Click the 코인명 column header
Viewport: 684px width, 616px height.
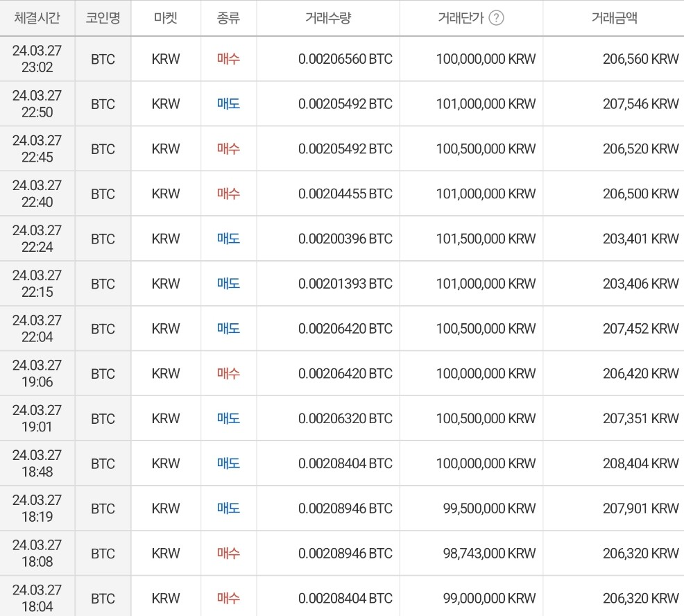pos(103,18)
